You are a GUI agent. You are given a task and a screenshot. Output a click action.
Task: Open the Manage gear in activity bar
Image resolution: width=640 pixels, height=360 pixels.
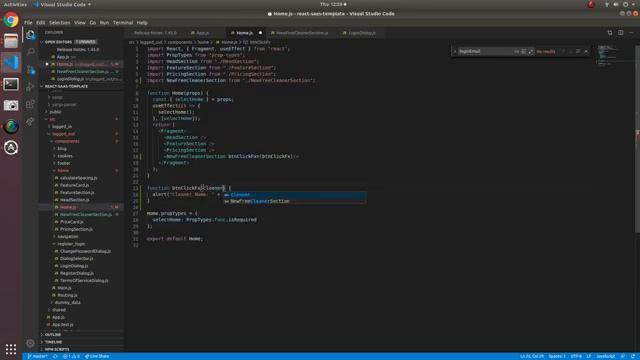(x=30, y=343)
